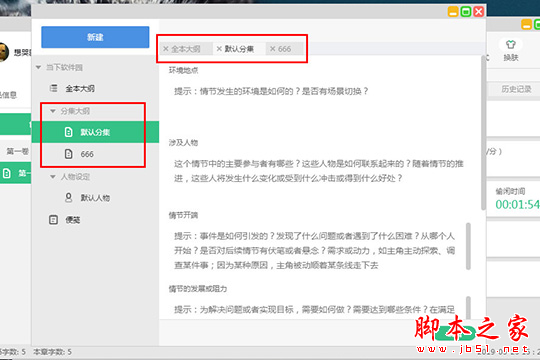This screenshot has width=540, height=360.
Task: Select the 默认人物 character entry
Action: pos(95,197)
